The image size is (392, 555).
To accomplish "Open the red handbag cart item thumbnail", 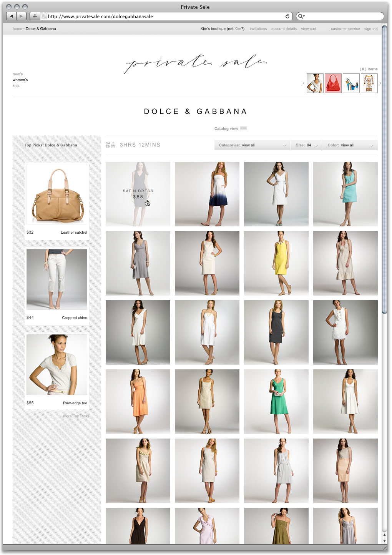I will 333,83.
